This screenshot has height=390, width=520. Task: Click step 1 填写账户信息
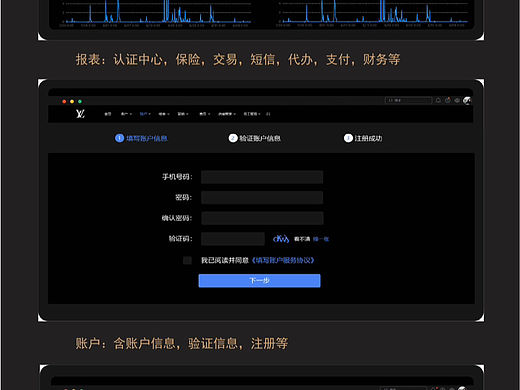pyautogui.click(x=141, y=138)
